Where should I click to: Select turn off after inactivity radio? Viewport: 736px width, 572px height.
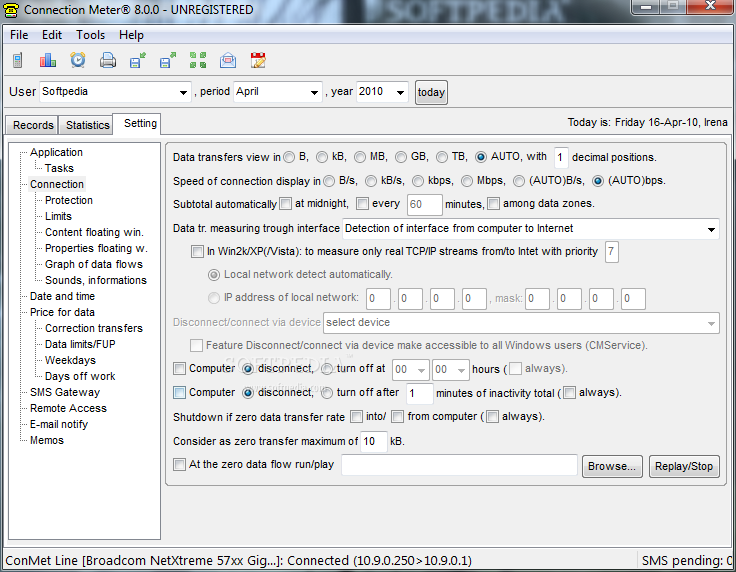pyautogui.click(x=327, y=393)
